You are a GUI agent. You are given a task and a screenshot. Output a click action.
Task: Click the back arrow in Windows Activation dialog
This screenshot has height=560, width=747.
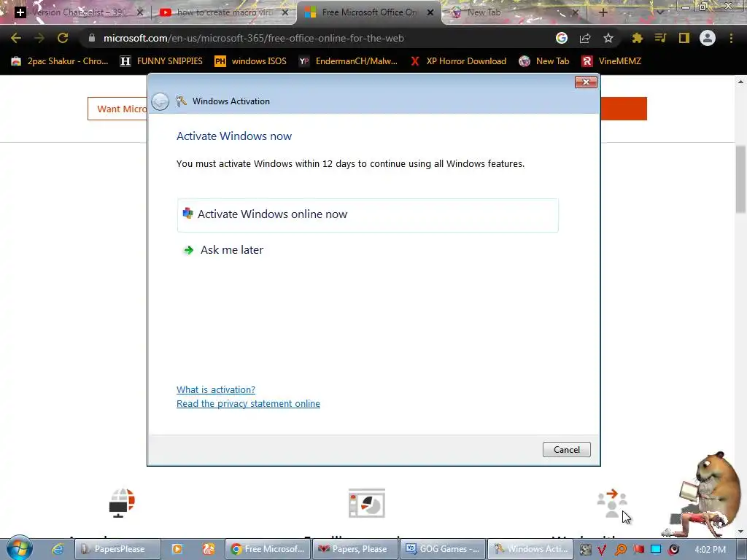pyautogui.click(x=160, y=101)
